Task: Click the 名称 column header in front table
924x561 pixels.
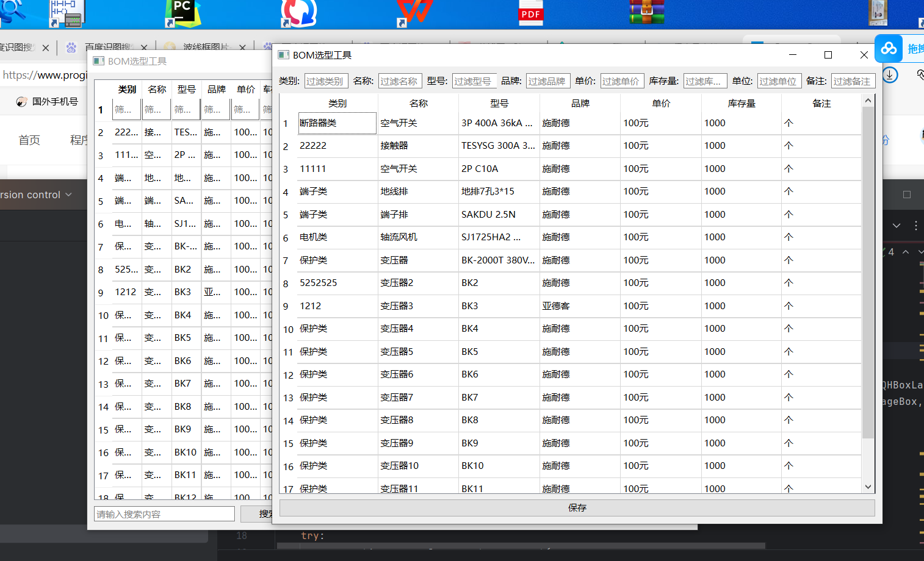Action: 419,104
